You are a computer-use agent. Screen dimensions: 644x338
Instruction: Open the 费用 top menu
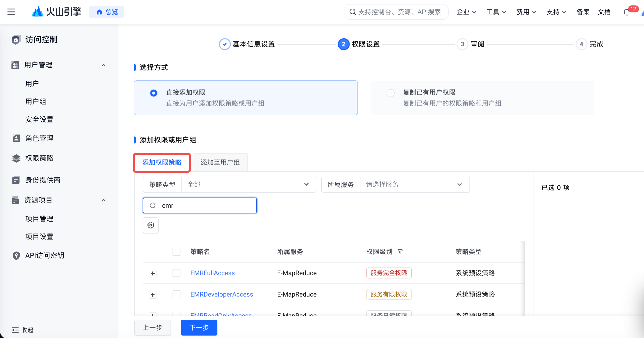point(526,12)
